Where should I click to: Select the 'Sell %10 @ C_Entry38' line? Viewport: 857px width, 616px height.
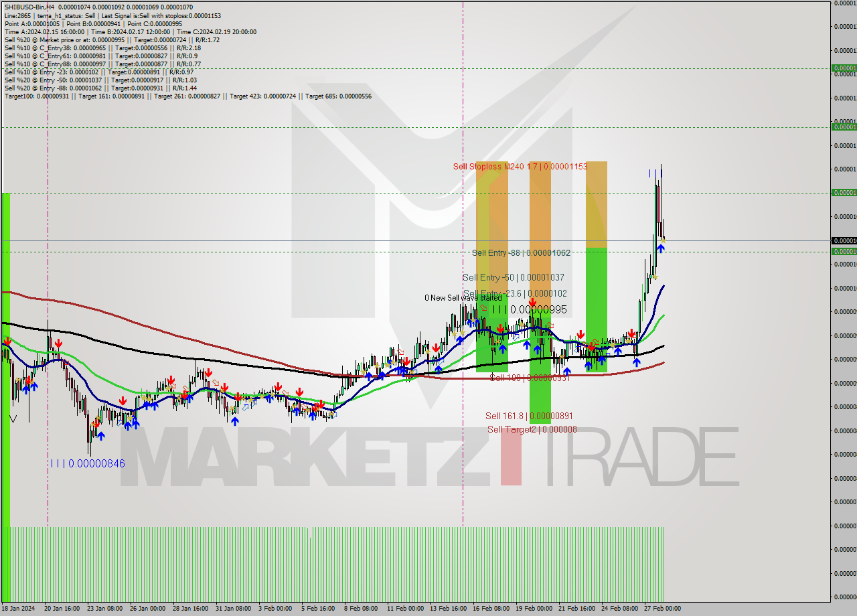(x=102, y=48)
